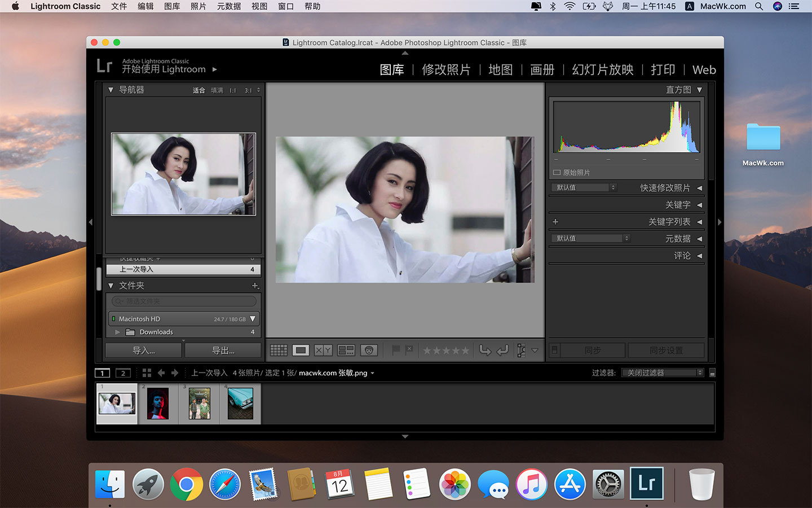Click the 导出... button

pos(223,351)
